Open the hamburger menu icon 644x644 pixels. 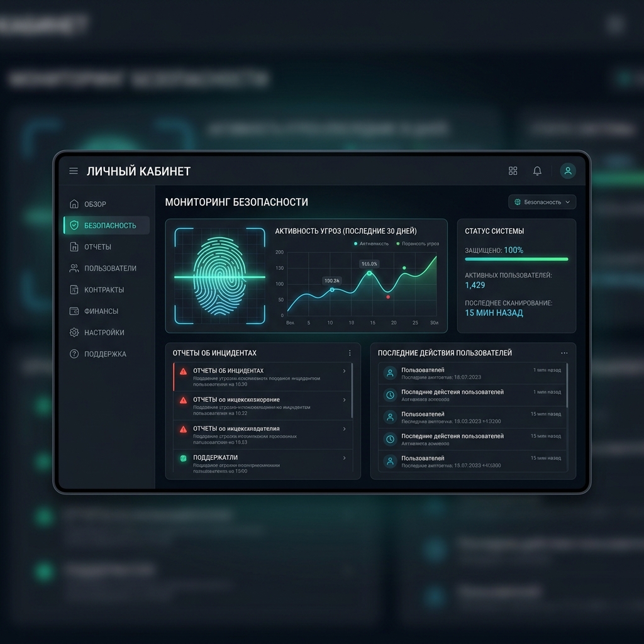(x=74, y=171)
